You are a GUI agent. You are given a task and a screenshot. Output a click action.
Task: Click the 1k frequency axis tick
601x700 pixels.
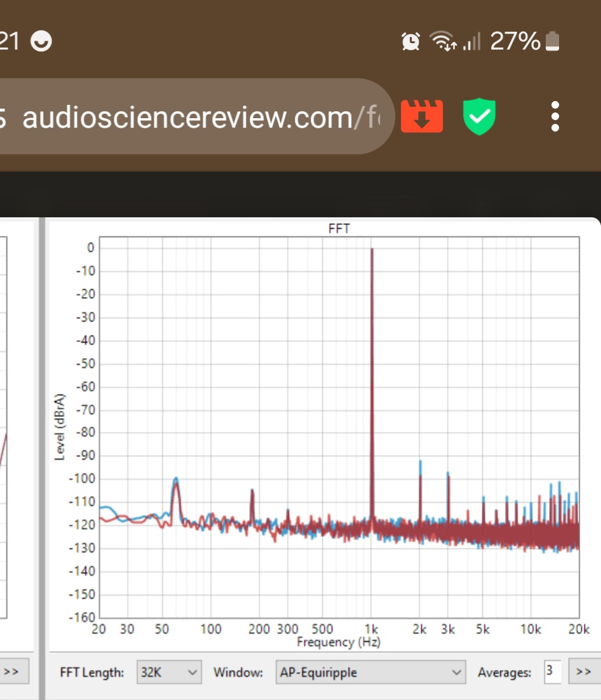(372, 629)
